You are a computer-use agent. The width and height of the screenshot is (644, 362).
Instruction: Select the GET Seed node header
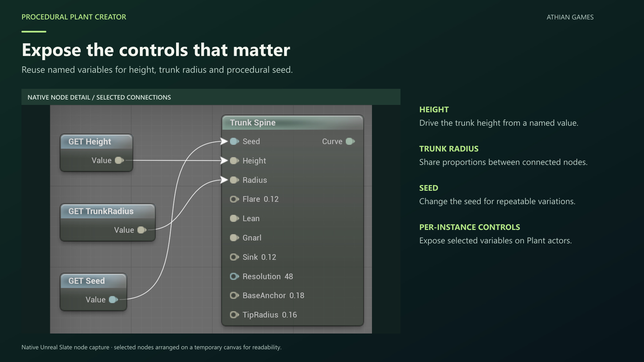click(94, 281)
